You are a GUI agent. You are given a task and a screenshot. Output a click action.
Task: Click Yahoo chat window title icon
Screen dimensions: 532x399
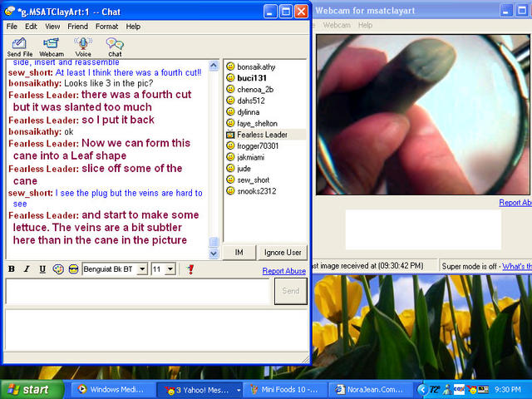click(9, 11)
